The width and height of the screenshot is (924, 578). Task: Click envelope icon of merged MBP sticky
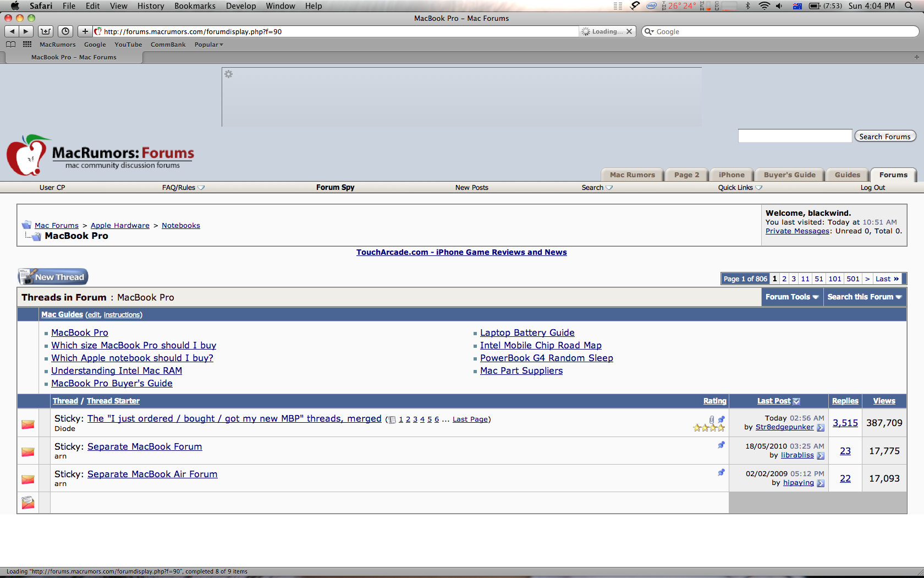(x=28, y=424)
